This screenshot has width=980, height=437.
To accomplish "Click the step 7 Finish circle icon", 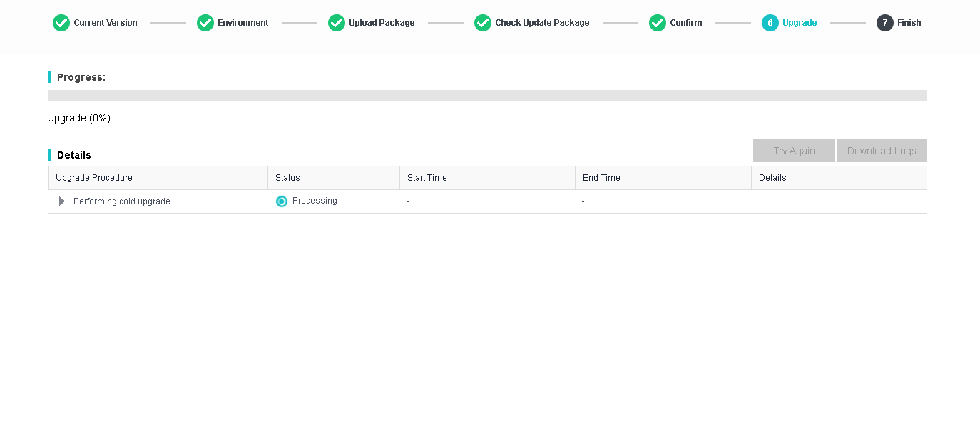I will (x=885, y=23).
